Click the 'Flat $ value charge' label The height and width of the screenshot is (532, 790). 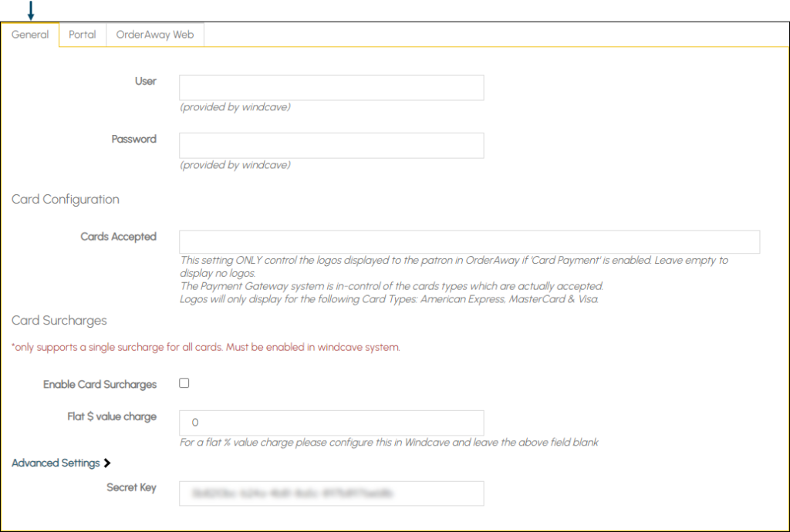[x=112, y=417]
